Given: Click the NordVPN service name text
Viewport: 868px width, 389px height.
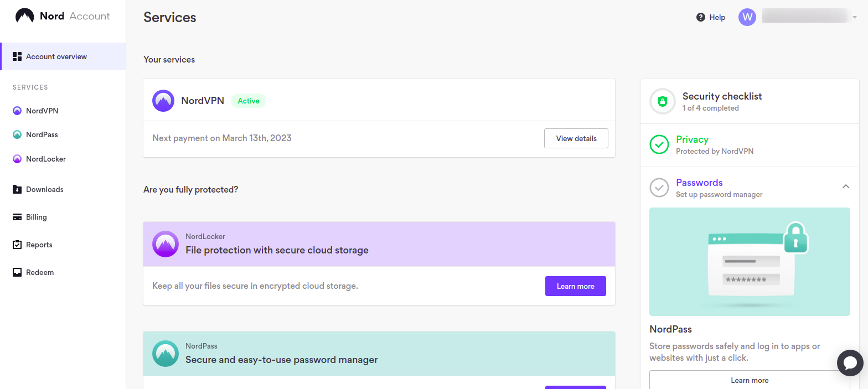Looking at the screenshot, I should pos(203,101).
